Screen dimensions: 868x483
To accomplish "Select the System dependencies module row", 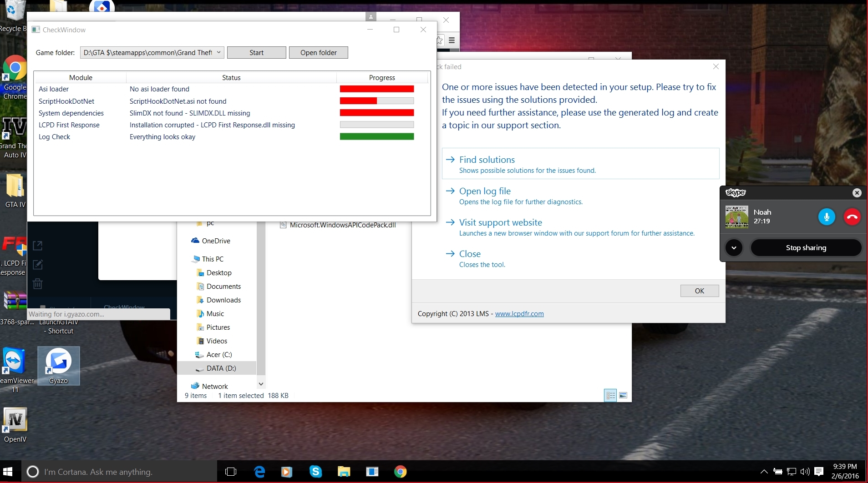I will click(x=231, y=113).
